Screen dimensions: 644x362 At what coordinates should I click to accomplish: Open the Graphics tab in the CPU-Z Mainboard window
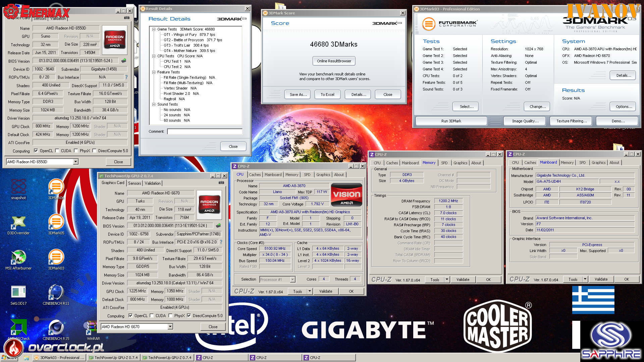[x=599, y=163]
